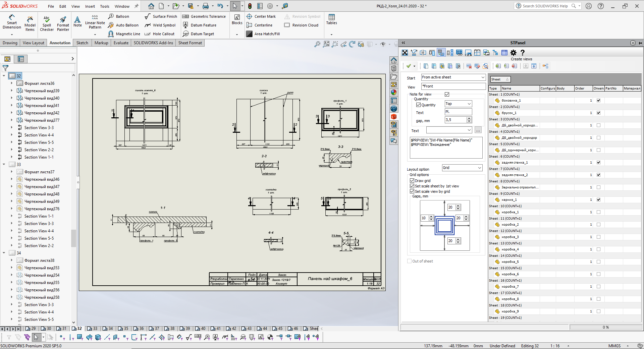Activate the Format Painter
This screenshot has height=349, width=644.
click(63, 23)
